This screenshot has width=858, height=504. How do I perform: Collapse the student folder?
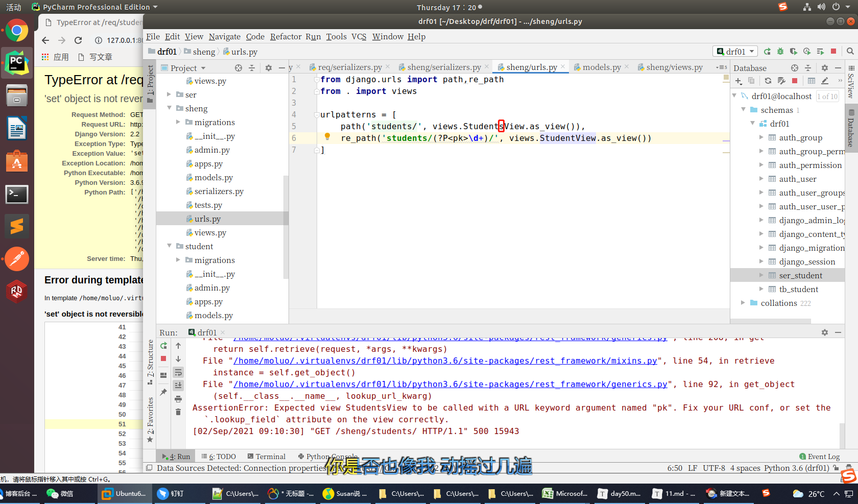tap(170, 246)
